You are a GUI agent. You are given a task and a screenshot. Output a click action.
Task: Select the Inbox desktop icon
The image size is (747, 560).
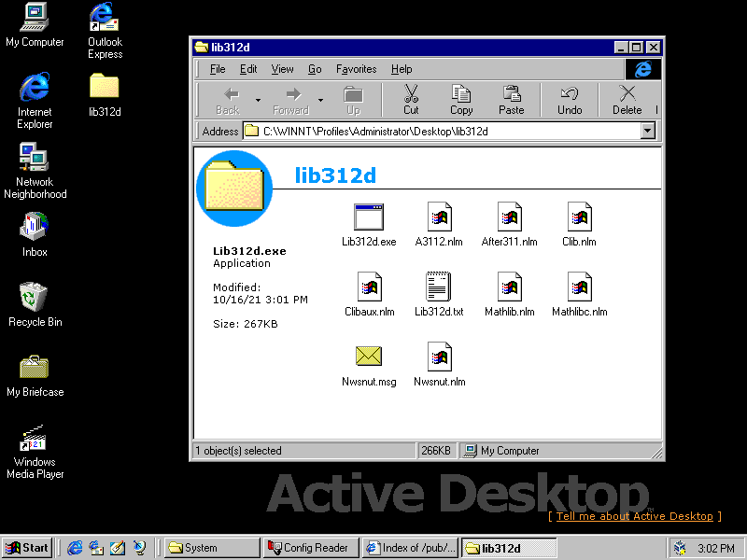[35, 235]
